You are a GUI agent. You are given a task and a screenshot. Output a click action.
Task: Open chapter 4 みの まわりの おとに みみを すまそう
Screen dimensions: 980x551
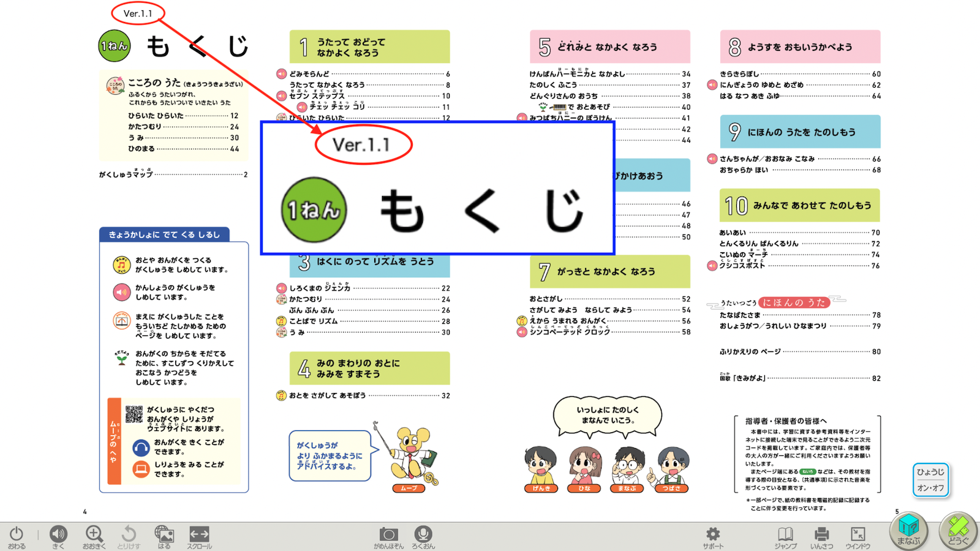(x=370, y=368)
